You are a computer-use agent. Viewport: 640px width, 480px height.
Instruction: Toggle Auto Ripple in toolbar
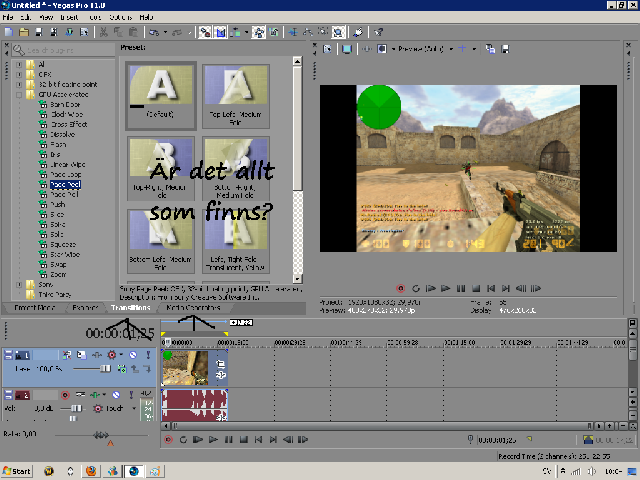click(236, 32)
